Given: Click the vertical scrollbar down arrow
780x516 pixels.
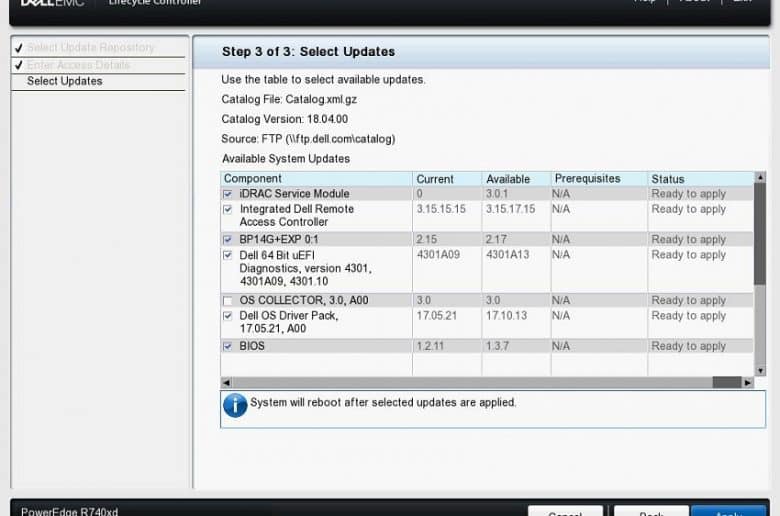Looking at the screenshot, I should pos(760,371).
